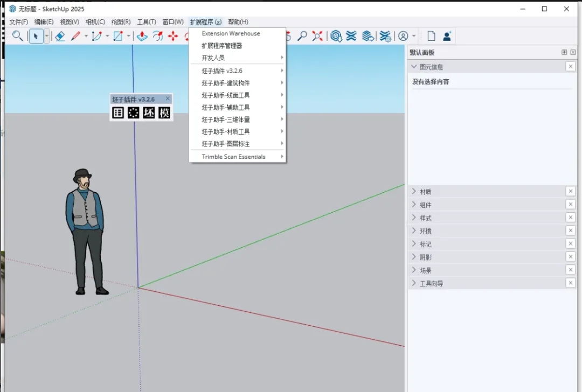Open the 3D Warehouse icon
The height and width of the screenshot is (392, 582).
coord(336,36)
